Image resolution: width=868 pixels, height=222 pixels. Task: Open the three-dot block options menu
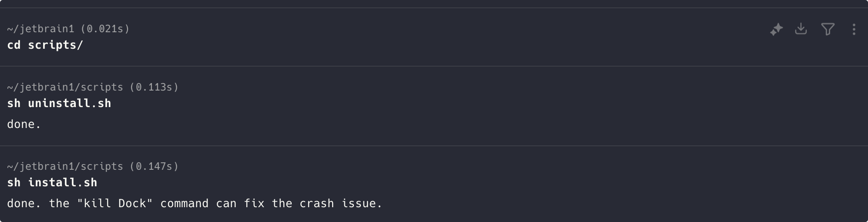click(x=854, y=29)
